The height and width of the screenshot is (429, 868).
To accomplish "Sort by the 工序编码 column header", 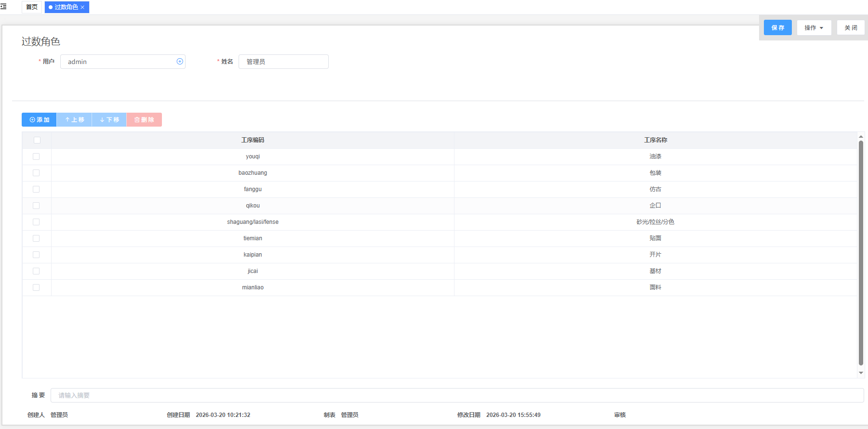I will tap(253, 140).
